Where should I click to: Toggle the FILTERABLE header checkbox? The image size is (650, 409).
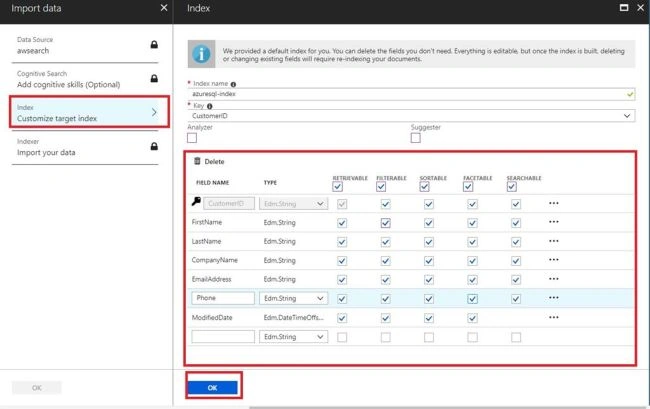tap(381, 187)
